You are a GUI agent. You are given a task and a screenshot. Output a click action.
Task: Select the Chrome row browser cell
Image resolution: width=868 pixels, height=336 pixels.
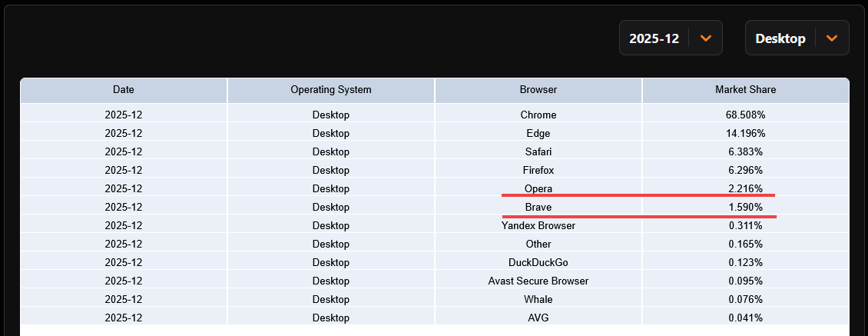pyautogui.click(x=538, y=115)
